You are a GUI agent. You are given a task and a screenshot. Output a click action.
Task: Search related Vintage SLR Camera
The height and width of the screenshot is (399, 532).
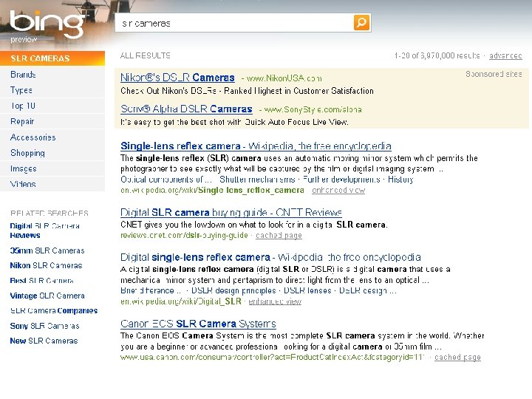[47, 296]
